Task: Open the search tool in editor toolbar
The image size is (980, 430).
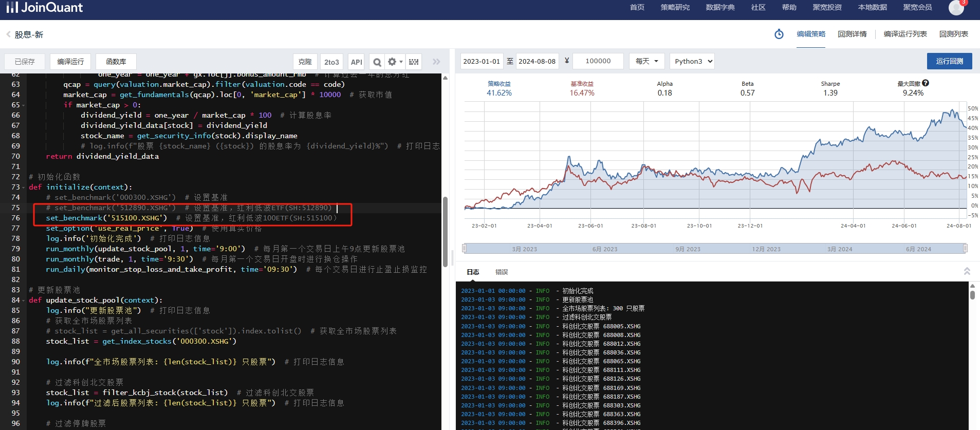Action: [377, 62]
